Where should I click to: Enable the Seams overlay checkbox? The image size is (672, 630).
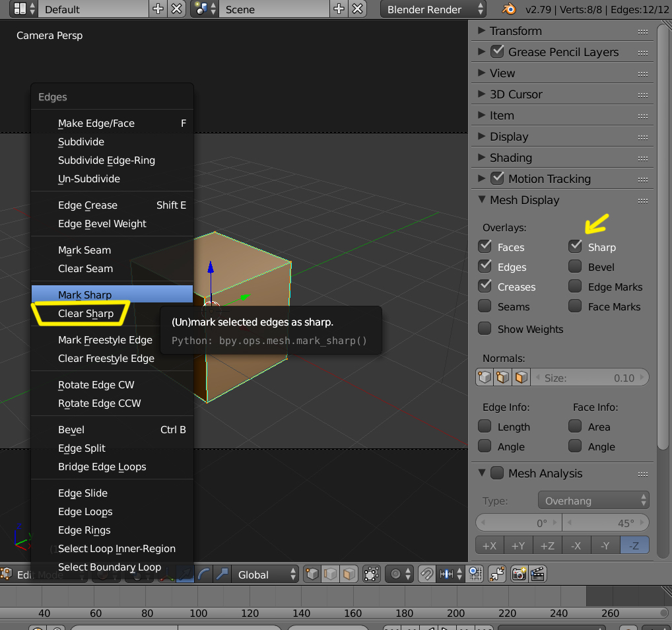[485, 306]
